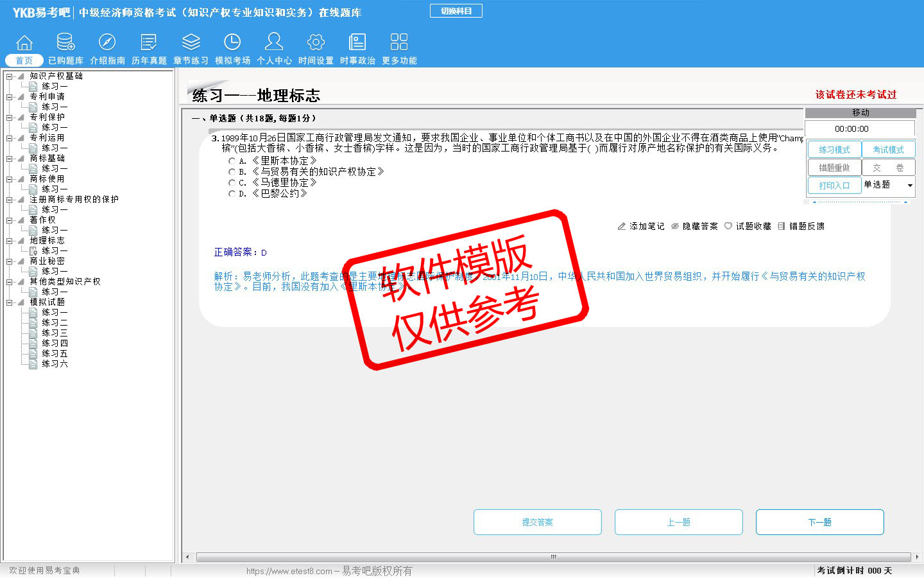Click the 下一题 next question button
The image size is (924, 578).
[819, 522]
